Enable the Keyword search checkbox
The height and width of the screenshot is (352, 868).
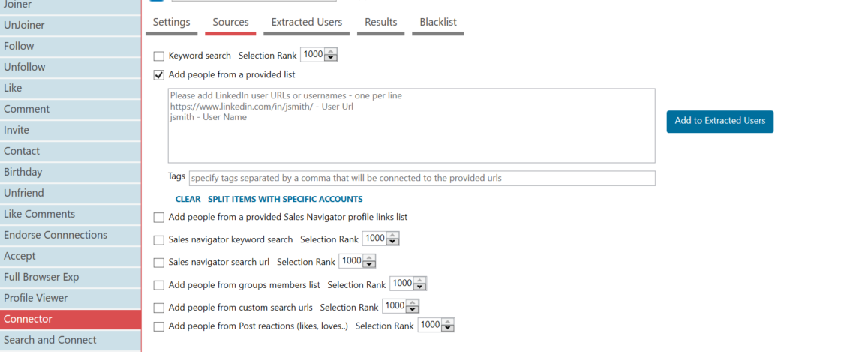click(159, 56)
